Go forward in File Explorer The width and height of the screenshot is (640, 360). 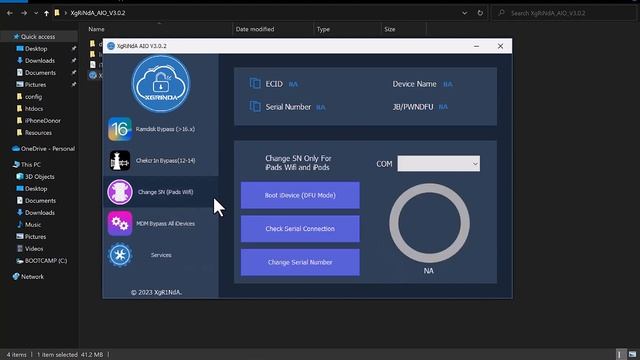(x=24, y=13)
